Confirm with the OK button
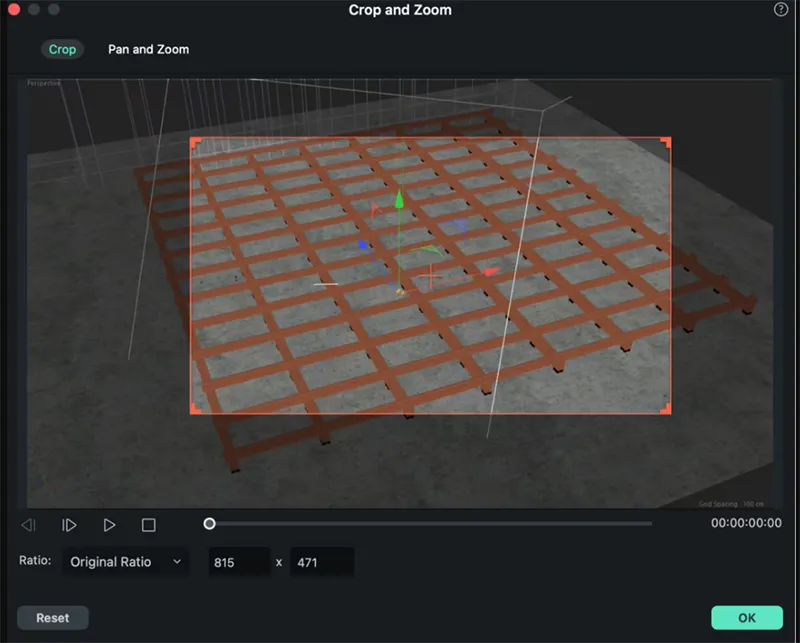 [x=747, y=618]
